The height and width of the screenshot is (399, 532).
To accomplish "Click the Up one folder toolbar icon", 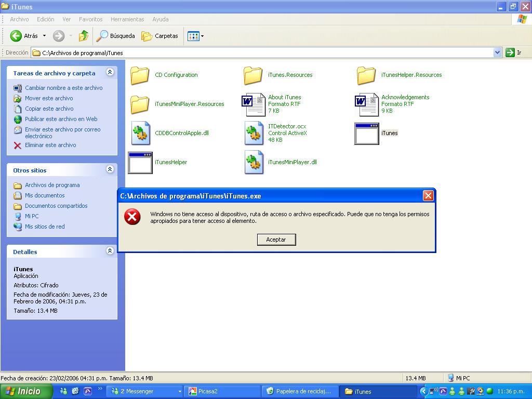I will coord(84,36).
